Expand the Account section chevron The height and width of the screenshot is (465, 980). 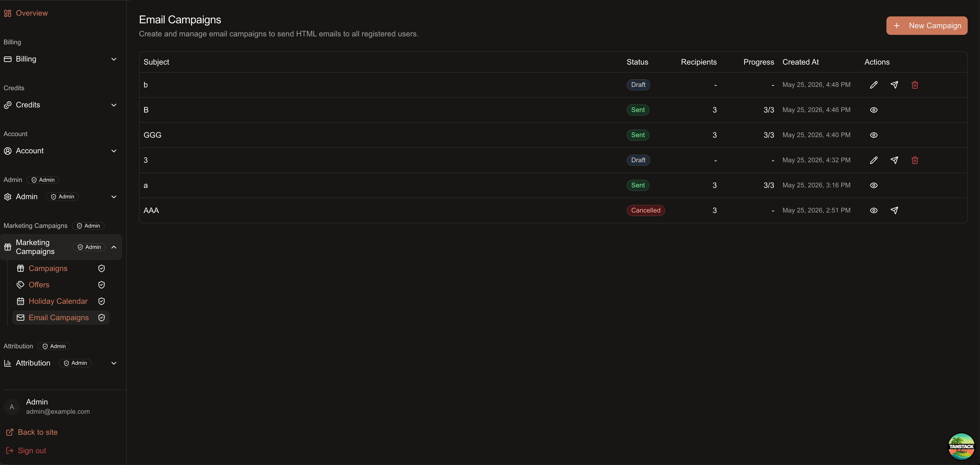click(x=114, y=151)
